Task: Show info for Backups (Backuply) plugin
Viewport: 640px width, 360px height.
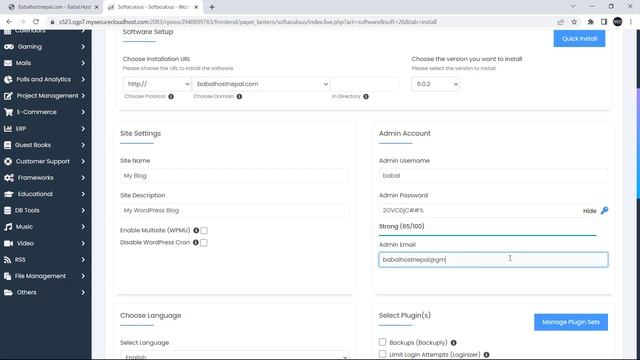Action: tap(453, 343)
